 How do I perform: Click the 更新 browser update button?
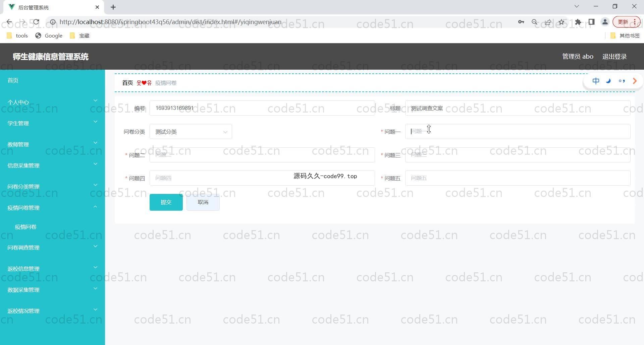click(626, 22)
